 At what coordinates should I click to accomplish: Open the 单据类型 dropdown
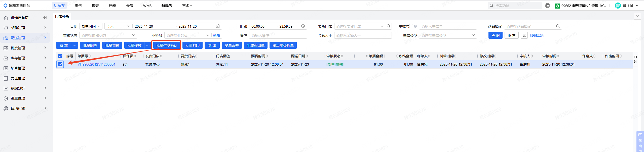(448, 35)
